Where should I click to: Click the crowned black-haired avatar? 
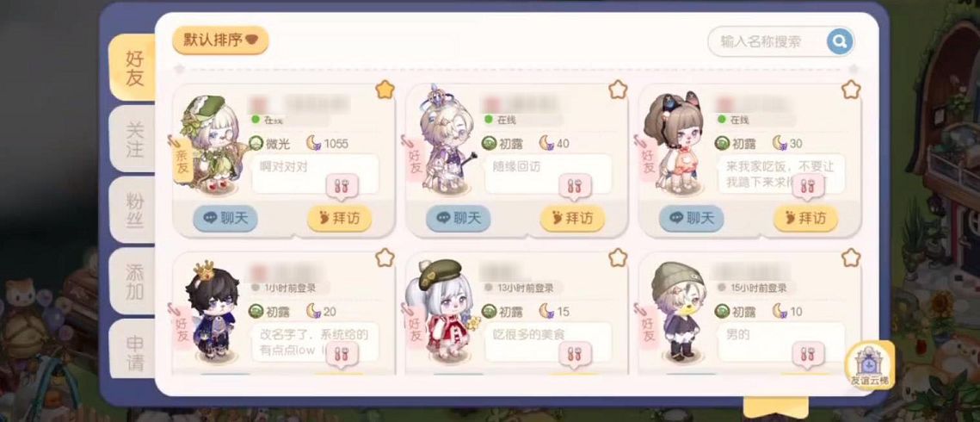tap(212, 311)
